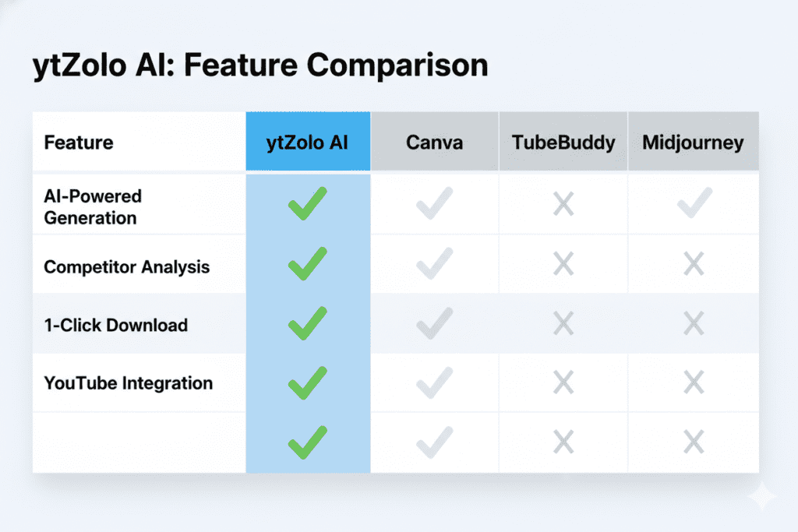Click ytZolo AI's green check for AI-Powered Generation
The width and height of the screenshot is (798, 532).
point(307,205)
